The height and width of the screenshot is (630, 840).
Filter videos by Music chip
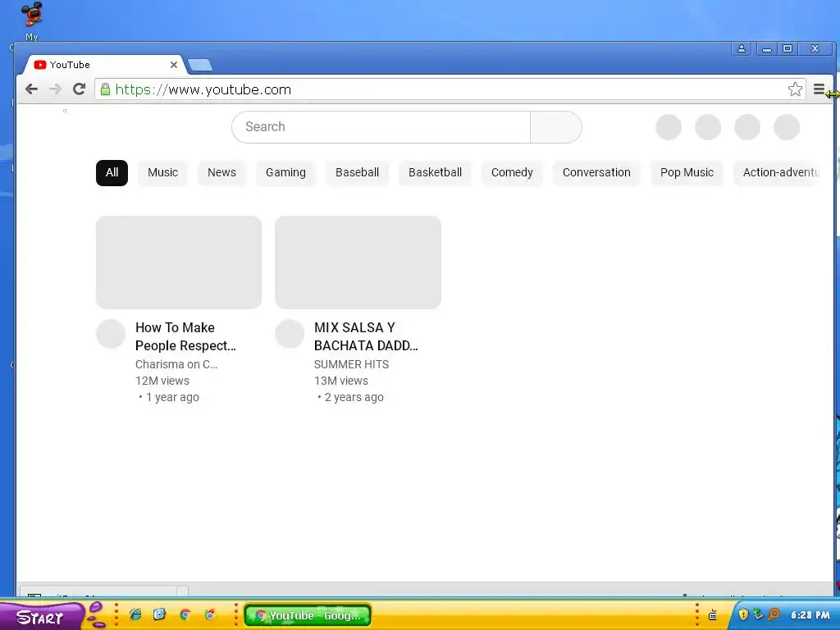(163, 172)
